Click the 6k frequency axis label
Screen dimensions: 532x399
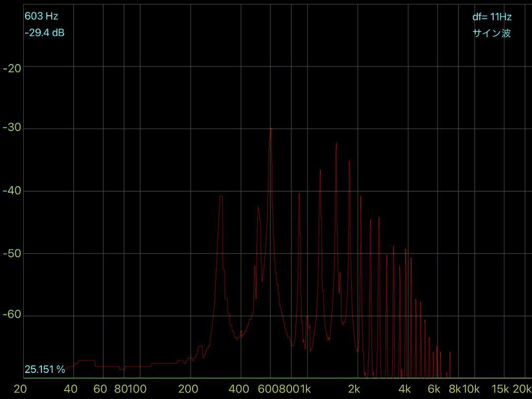(434, 389)
